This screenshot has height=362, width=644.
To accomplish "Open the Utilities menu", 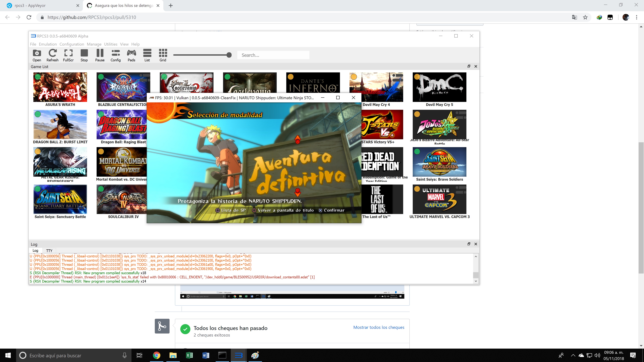I will pos(111,44).
